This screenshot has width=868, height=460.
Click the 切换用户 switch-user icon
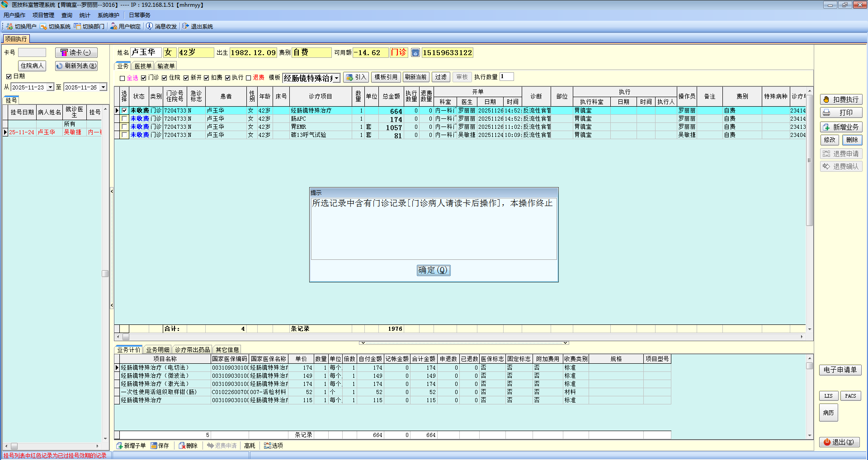pos(9,26)
